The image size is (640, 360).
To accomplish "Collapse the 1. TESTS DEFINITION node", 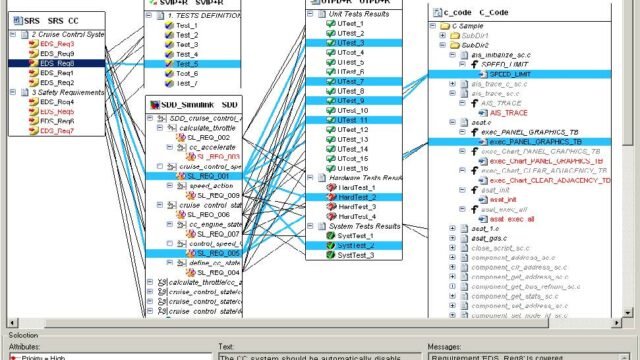I will point(149,16).
